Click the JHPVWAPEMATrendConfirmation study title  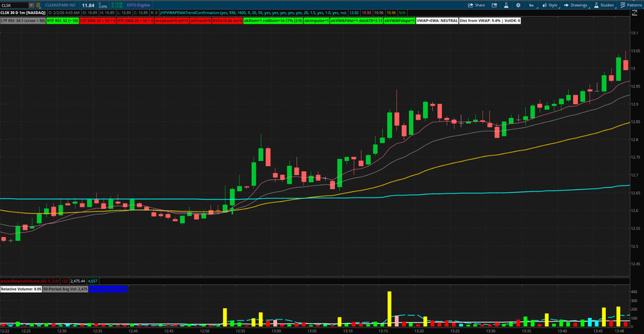pyautogui.click(x=253, y=13)
